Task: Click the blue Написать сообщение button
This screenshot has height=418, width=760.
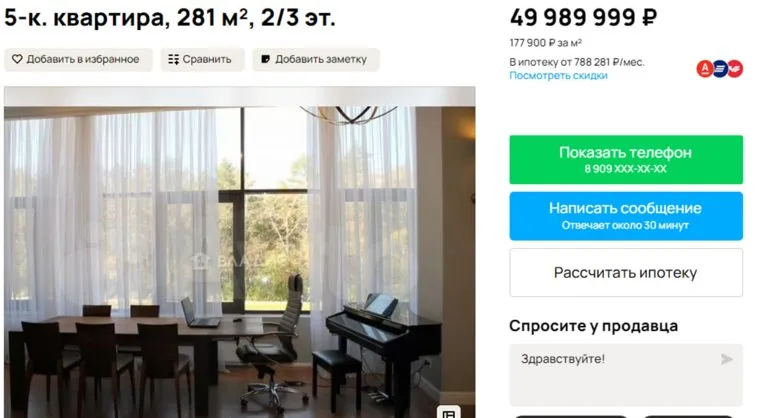Action: (x=626, y=216)
